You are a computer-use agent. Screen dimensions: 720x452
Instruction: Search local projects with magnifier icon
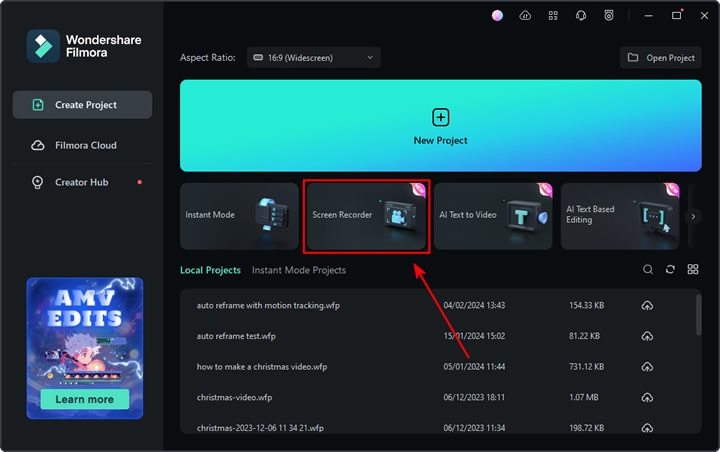coord(647,269)
